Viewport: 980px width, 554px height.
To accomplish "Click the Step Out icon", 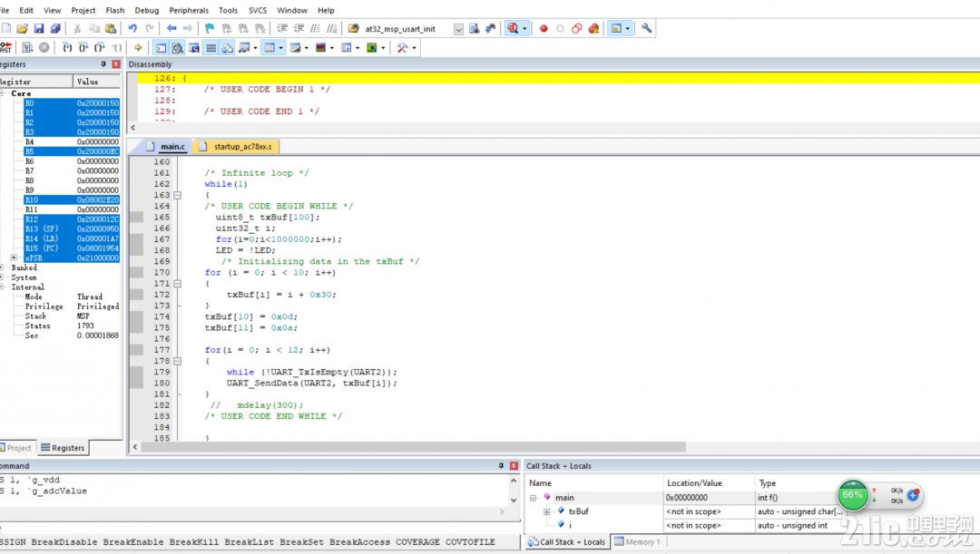I will tap(100, 47).
